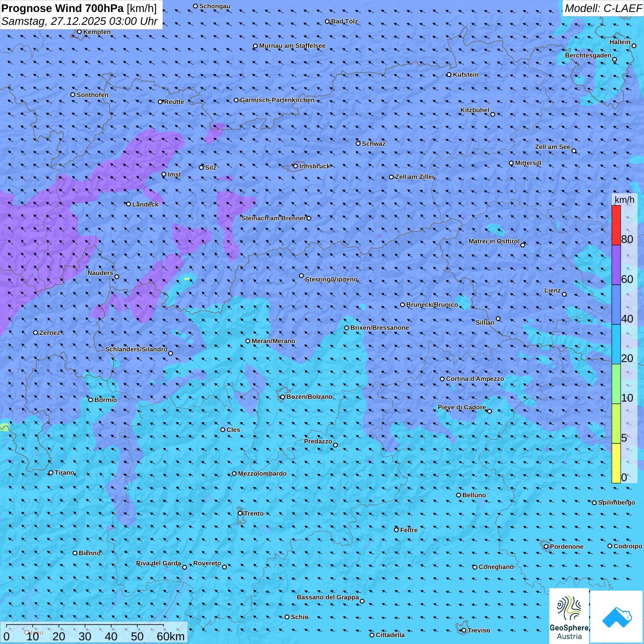Click the 'Sonthofen' label
This screenshot has height=644, width=644.
coord(92,95)
